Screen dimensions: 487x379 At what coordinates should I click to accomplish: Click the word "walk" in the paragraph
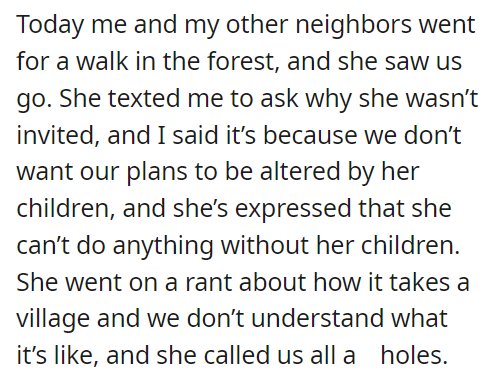102,61
